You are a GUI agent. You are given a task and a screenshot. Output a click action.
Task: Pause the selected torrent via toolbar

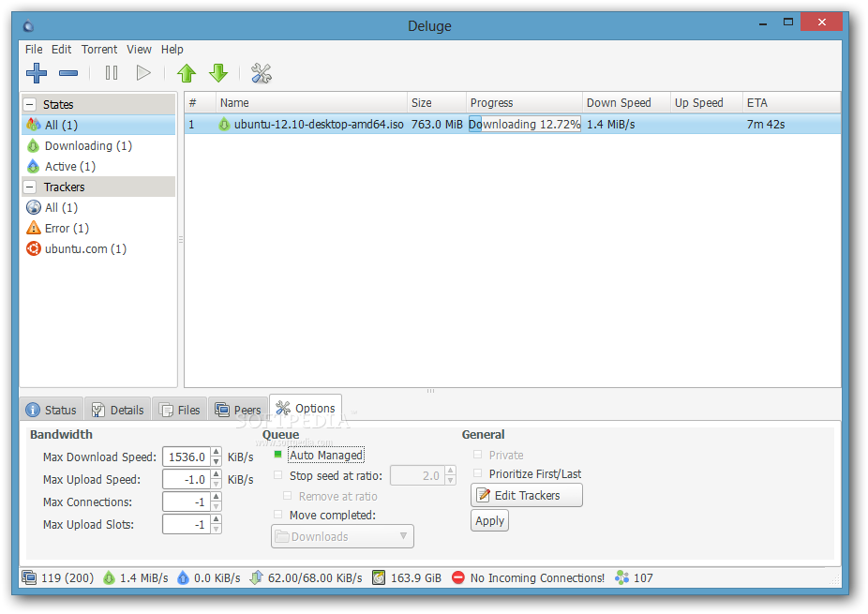[112, 73]
